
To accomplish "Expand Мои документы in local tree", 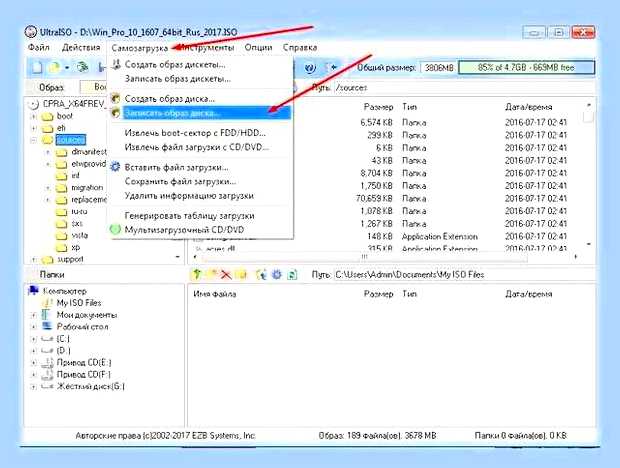I will tap(34, 315).
